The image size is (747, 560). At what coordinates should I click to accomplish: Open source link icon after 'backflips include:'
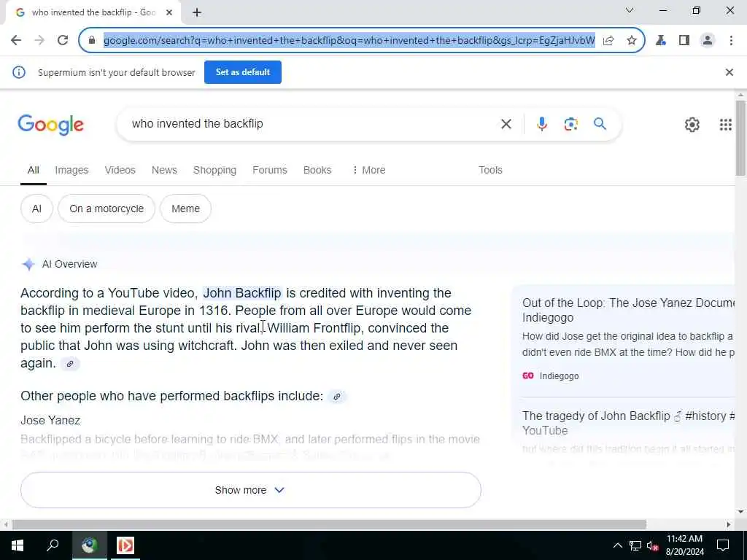tap(337, 396)
